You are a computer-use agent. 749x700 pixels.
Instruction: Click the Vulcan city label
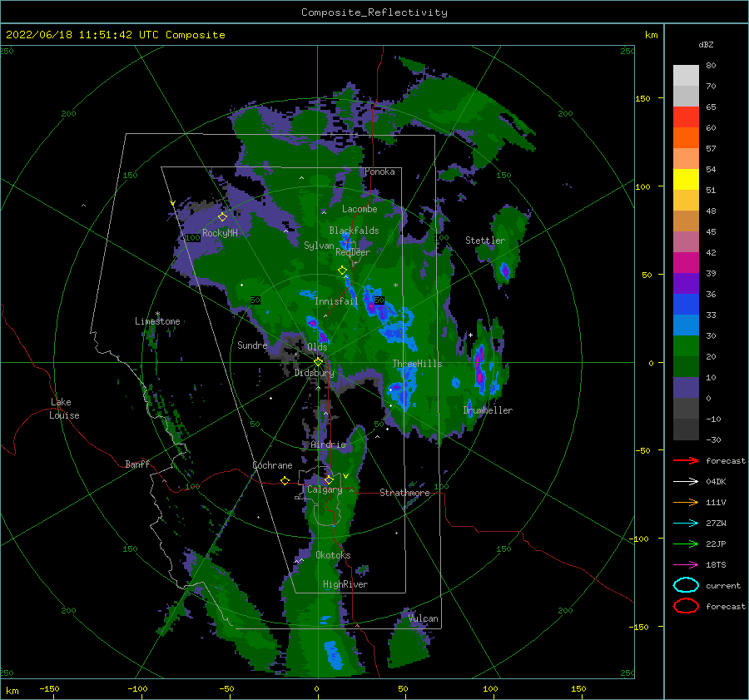424,618
